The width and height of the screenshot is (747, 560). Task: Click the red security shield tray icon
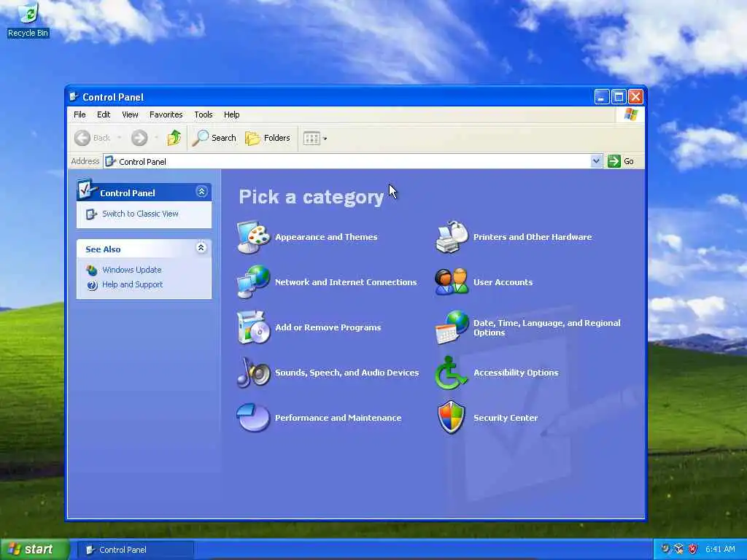pyautogui.click(x=693, y=549)
